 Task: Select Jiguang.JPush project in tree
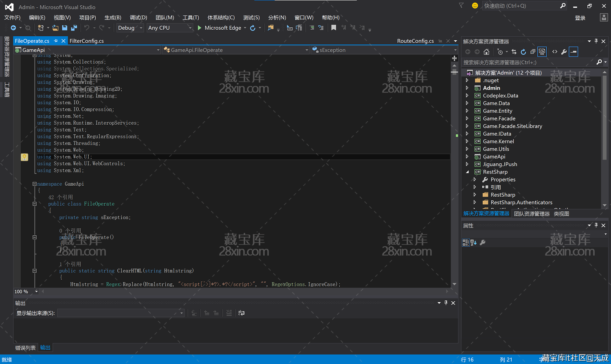(500, 164)
